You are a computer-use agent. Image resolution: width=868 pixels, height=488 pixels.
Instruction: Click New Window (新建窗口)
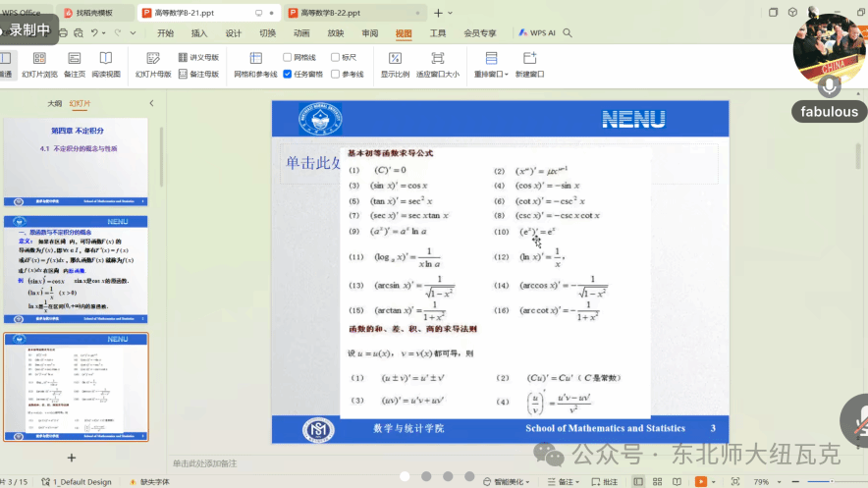tap(530, 65)
